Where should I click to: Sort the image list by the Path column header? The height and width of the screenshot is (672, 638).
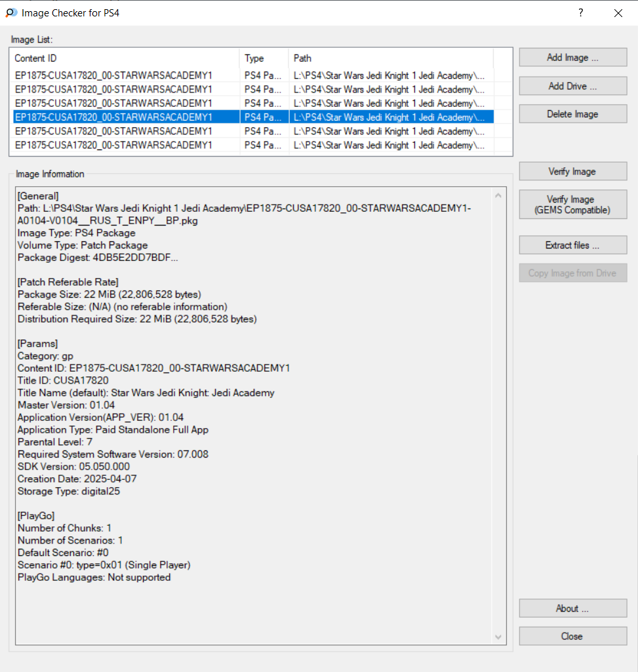pyautogui.click(x=391, y=58)
